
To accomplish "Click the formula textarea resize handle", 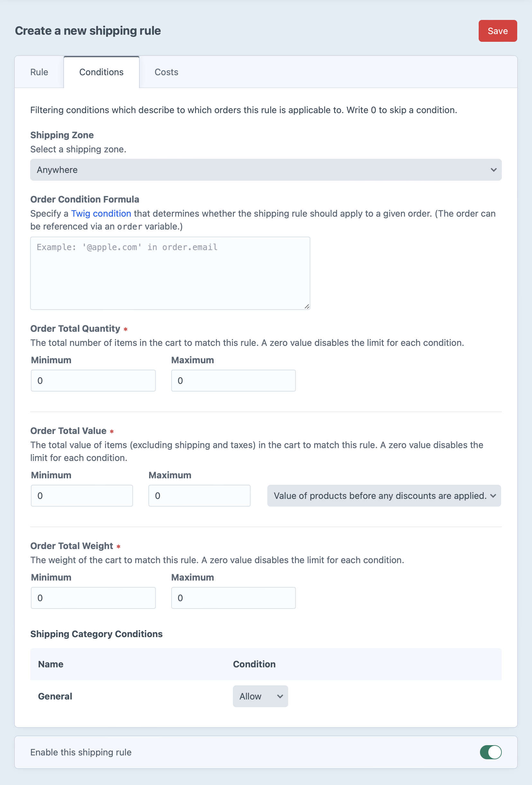I will tap(307, 306).
